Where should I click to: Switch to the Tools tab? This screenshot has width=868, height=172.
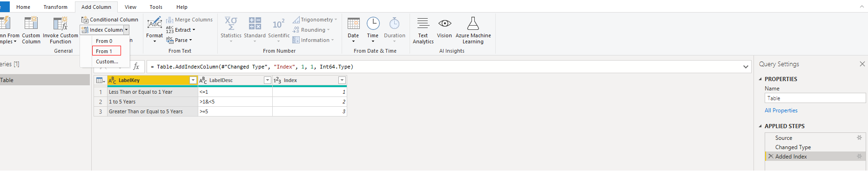click(156, 7)
